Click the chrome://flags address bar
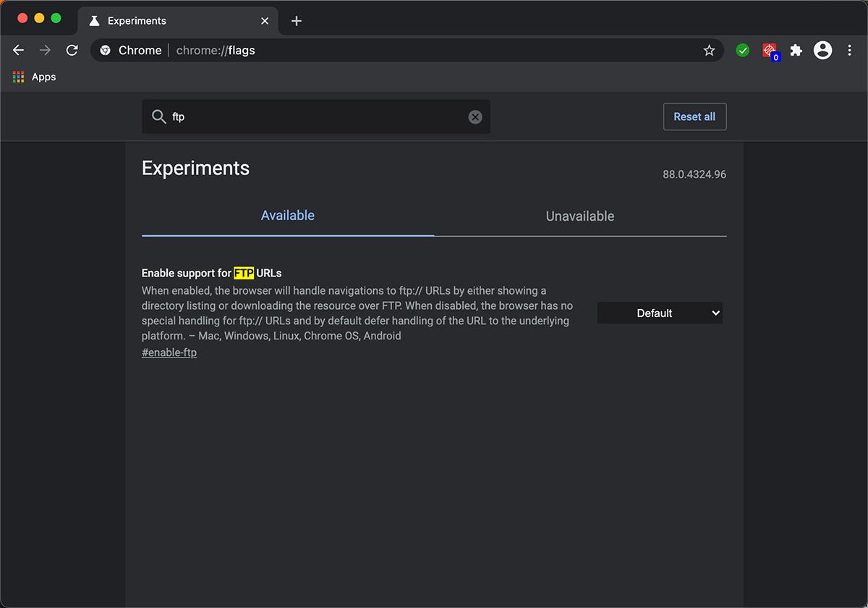868x608 pixels. click(x=407, y=50)
